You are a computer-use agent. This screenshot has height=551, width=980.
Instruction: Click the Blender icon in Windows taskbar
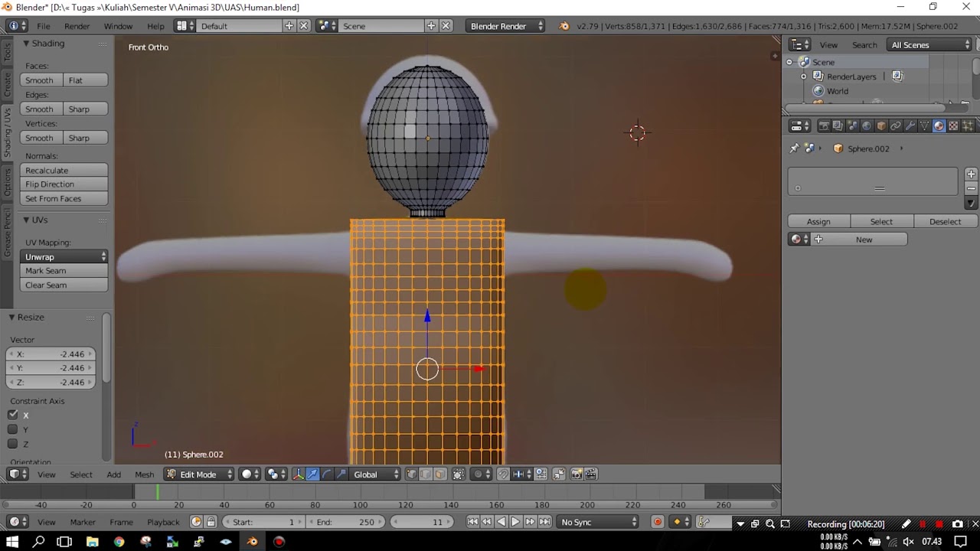pyautogui.click(x=252, y=542)
